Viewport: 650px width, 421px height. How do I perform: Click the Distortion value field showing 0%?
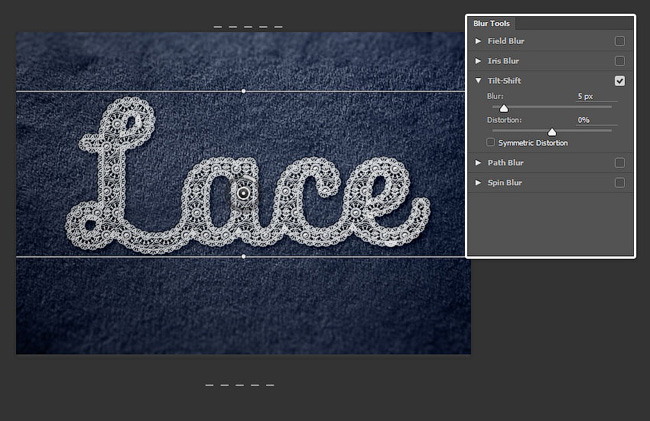pos(597,120)
